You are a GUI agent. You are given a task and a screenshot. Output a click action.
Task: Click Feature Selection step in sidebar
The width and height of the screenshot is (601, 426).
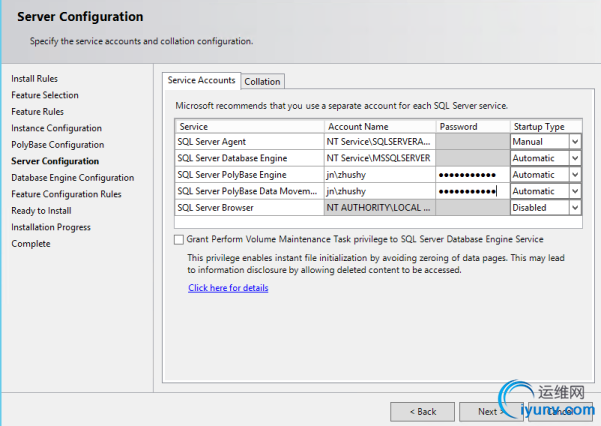pyautogui.click(x=45, y=95)
